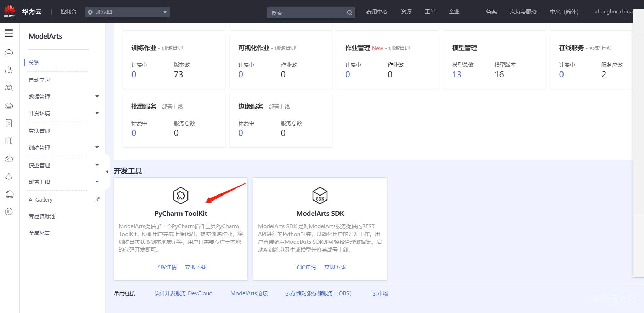644x313 pixels.
Task: Open 备案 in the top bar
Action: click(491, 12)
